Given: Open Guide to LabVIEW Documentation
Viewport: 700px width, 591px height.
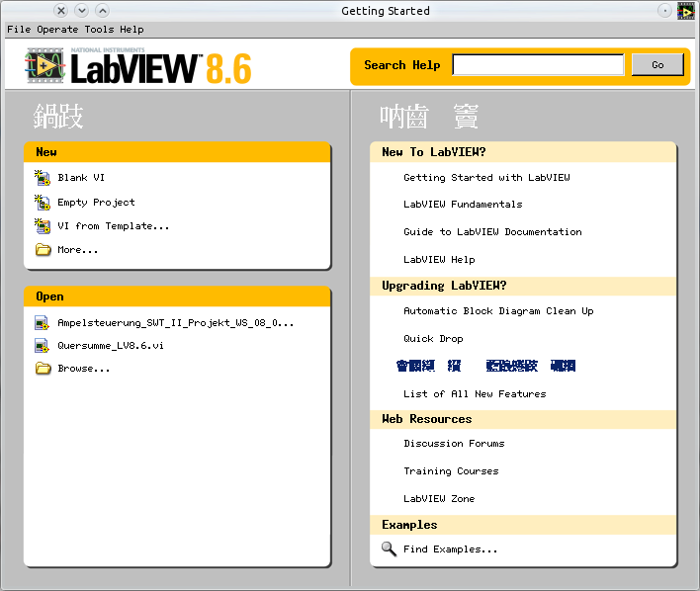Looking at the screenshot, I should coord(492,231).
